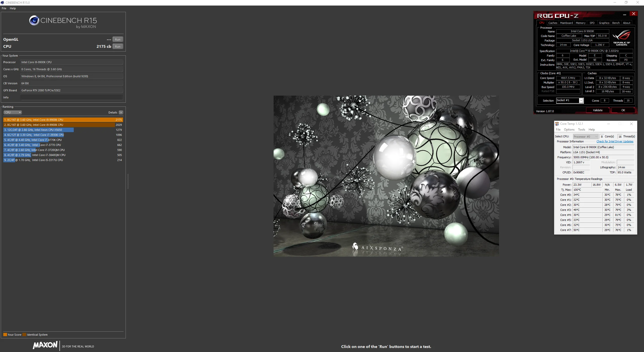Open Core Temp Options menu
The width and height of the screenshot is (644, 352).
[569, 130]
